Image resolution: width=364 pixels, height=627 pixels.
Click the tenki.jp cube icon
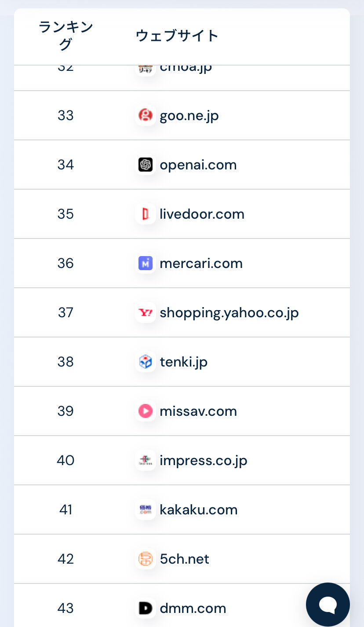click(145, 362)
